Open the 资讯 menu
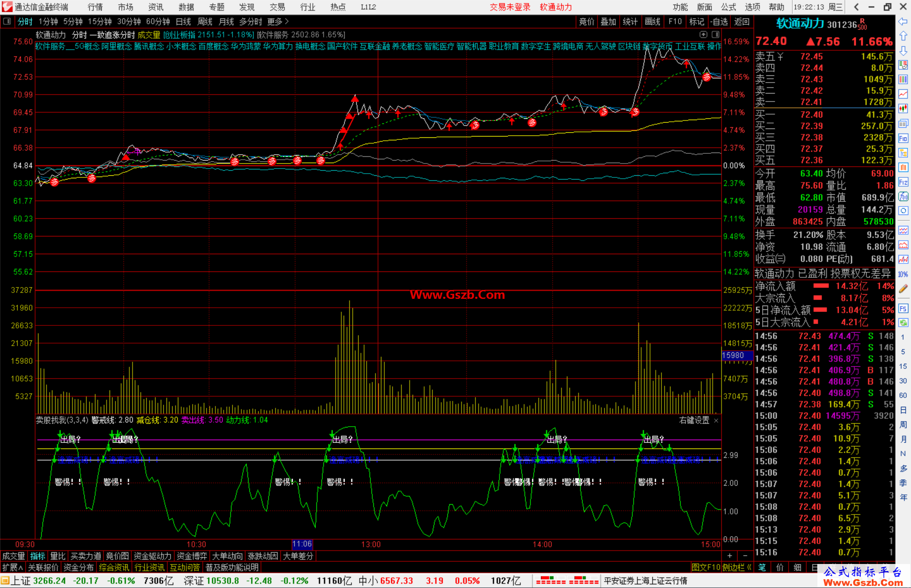The image size is (911, 588). (156, 7)
